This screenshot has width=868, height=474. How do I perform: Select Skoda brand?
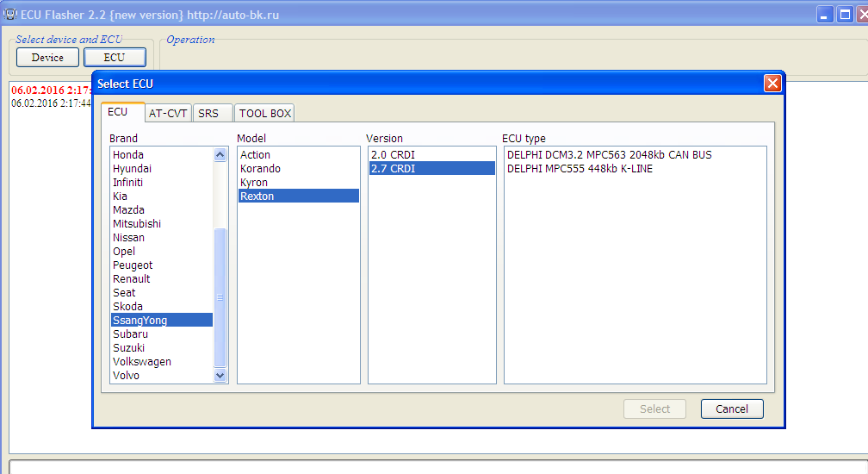point(162,306)
